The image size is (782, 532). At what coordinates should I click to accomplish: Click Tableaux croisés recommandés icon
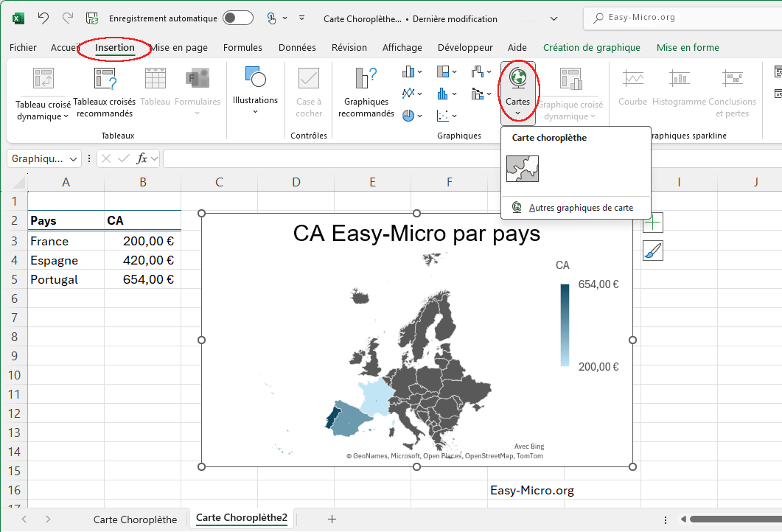pyautogui.click(x=105, y=79)
